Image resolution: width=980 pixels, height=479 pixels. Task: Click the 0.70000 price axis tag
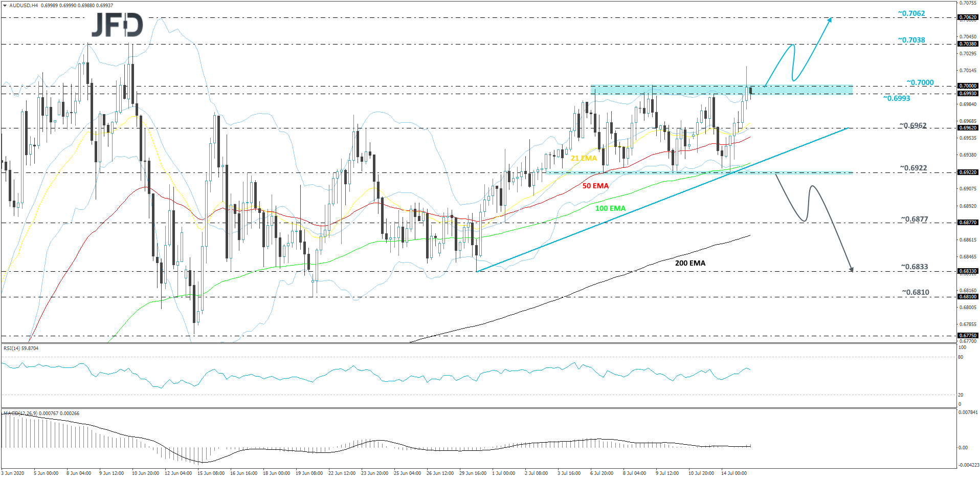[968, 86]
